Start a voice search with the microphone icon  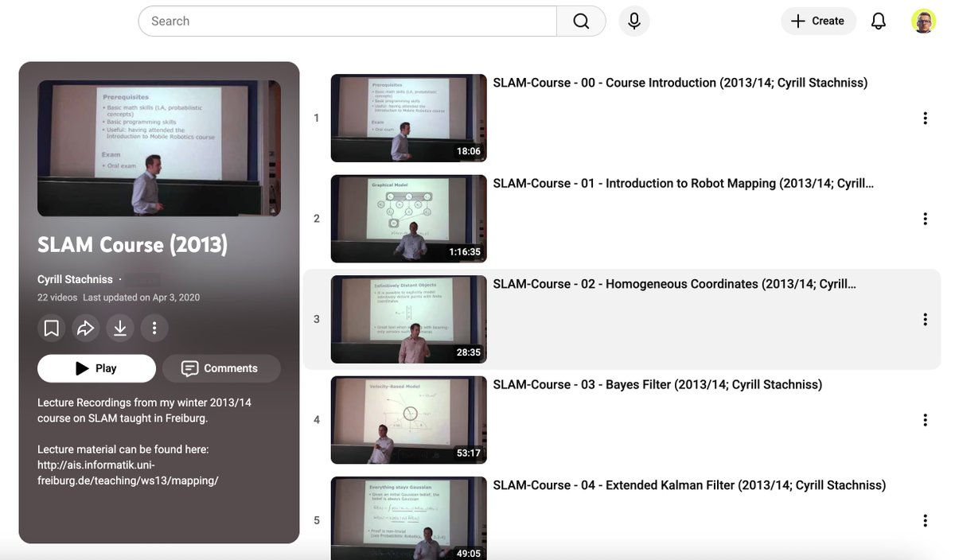633,21
